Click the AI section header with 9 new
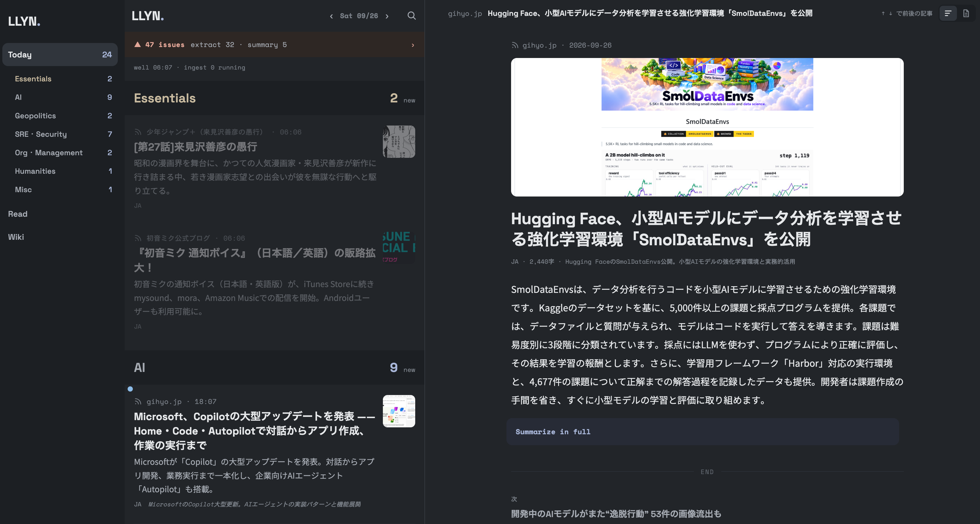Viewport: 980px width, 524px height. click(274, 367)
